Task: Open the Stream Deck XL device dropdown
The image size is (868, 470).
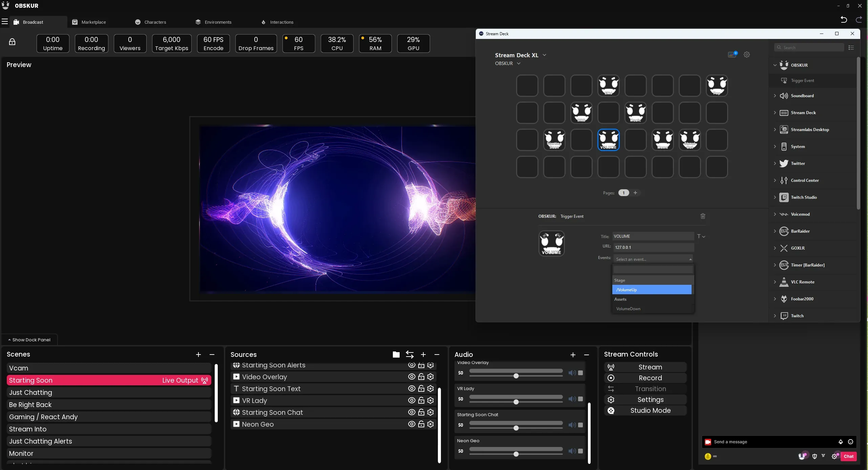Action: pos(544,55)
